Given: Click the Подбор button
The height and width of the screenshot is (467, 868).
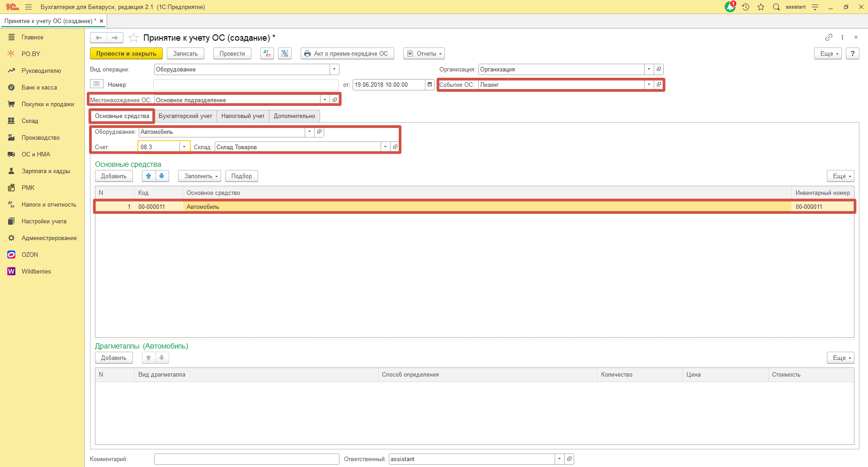Looking at the screenshot, I should 241,176.
